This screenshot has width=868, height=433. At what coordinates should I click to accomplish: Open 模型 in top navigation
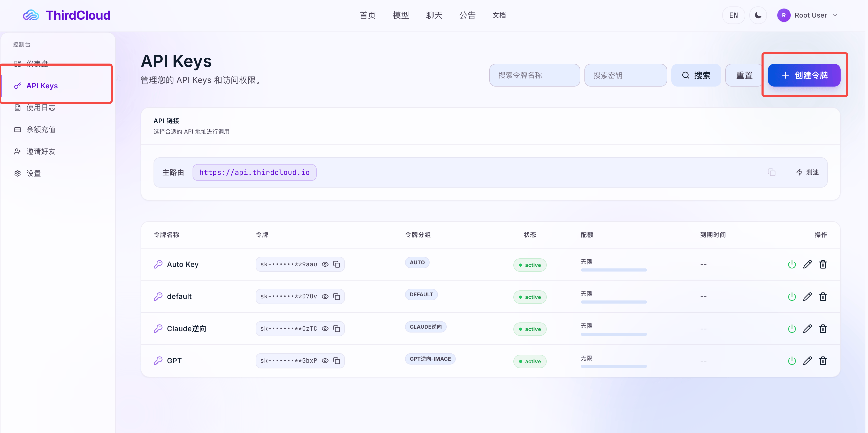click(x=401, y=15)
